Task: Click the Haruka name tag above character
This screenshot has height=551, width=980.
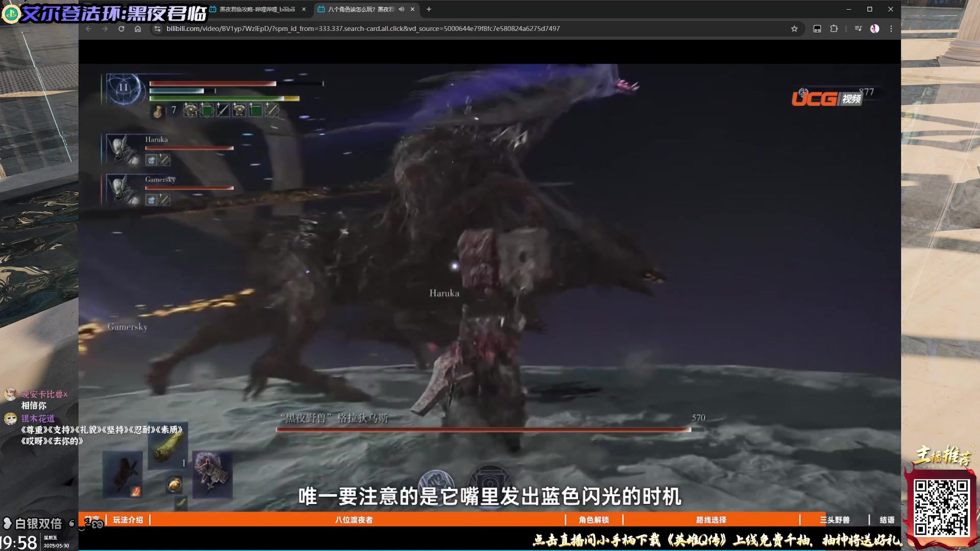Action: 444,293
